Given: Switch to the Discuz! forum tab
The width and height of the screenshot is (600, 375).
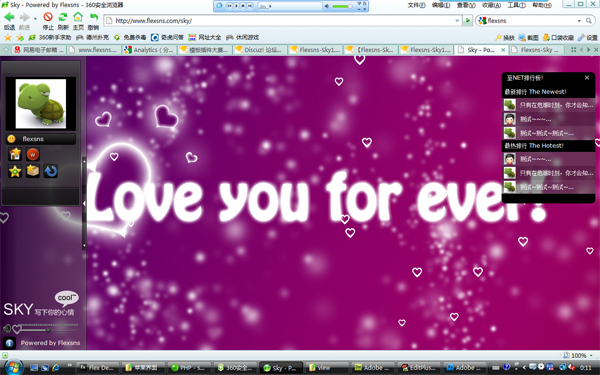Looking at the screenshot, I should point(259,50).
